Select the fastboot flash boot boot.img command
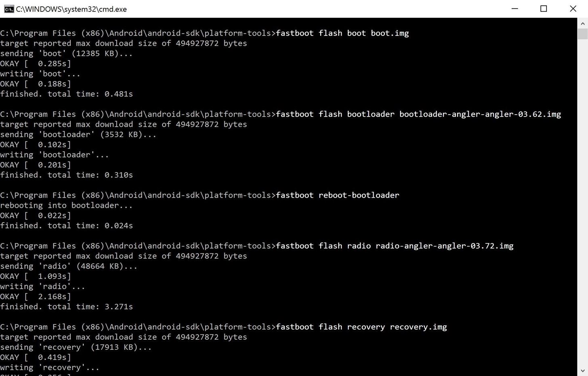The width and height of the screenshot is (588, 376). tap(342, 33)
